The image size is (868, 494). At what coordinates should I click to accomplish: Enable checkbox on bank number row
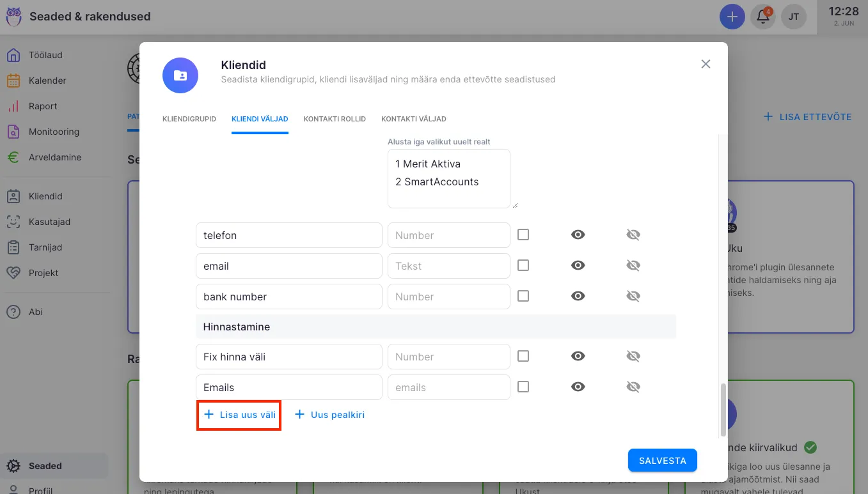(523, 297)
